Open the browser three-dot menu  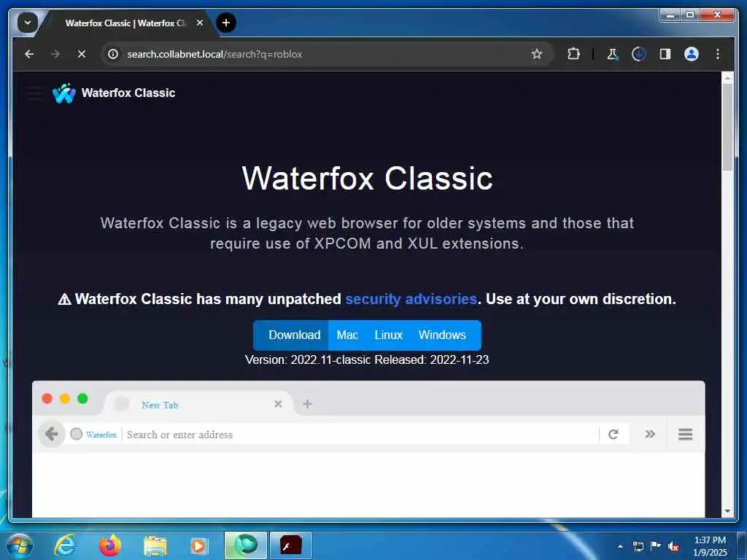[x=718, y=54]
